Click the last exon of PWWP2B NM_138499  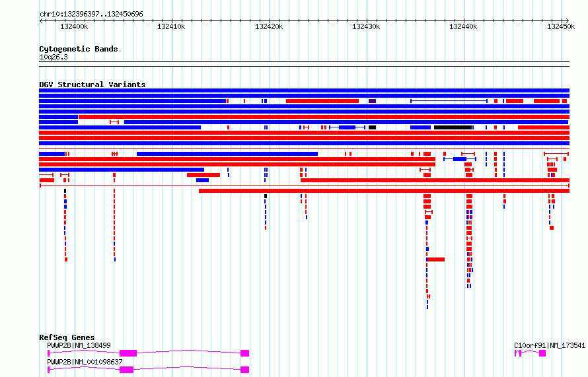pos(245,353)
